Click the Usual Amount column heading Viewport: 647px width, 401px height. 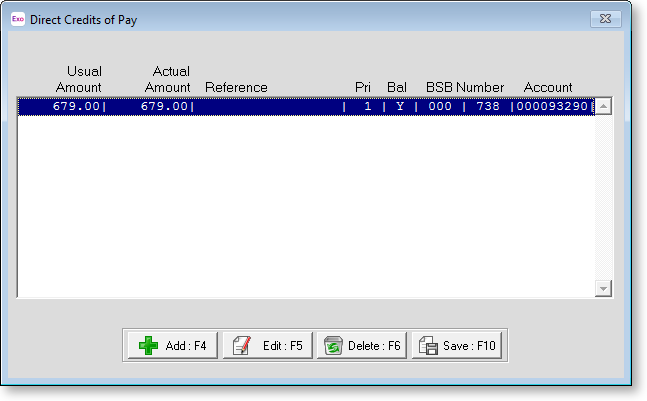coord(79,80)
